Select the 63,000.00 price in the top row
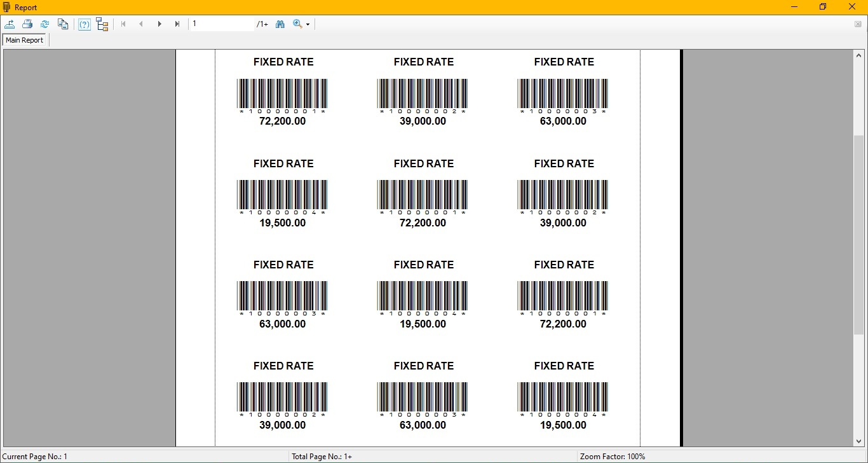The height and width of the screenshot is (463, 868). pyautogui.click(x=564, y=121)
